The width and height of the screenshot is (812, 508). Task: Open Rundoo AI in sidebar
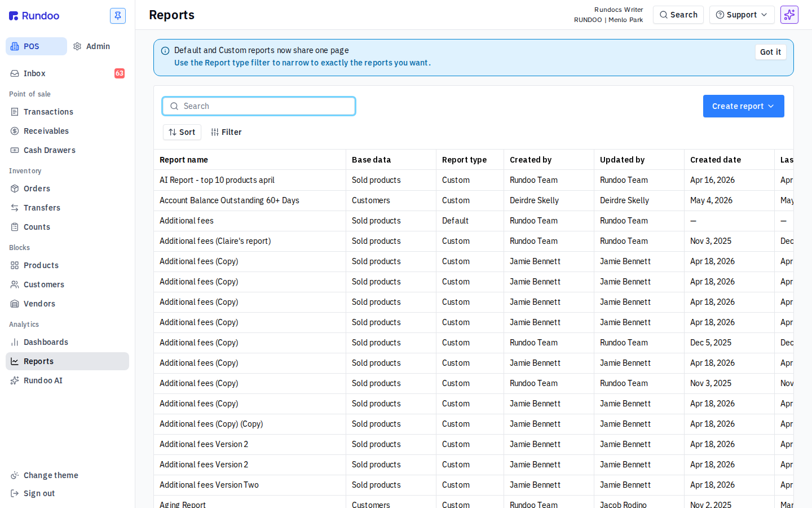click(x=67, y=380)
